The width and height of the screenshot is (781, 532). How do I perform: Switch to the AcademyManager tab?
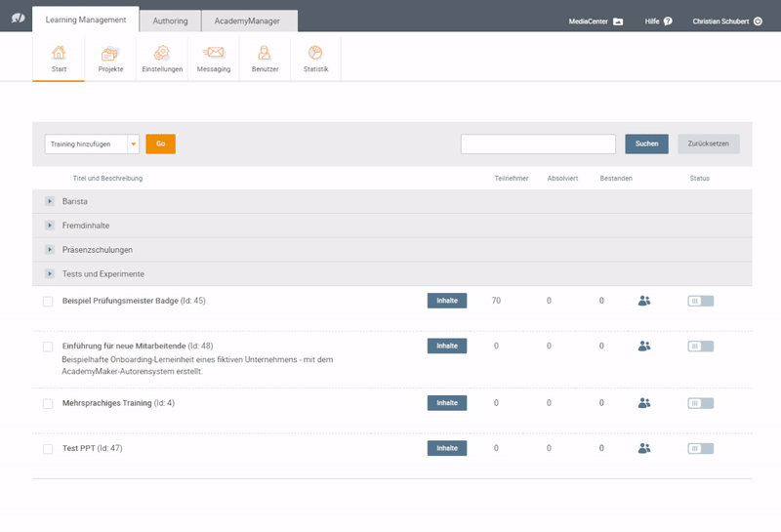[x=247, y=20]
